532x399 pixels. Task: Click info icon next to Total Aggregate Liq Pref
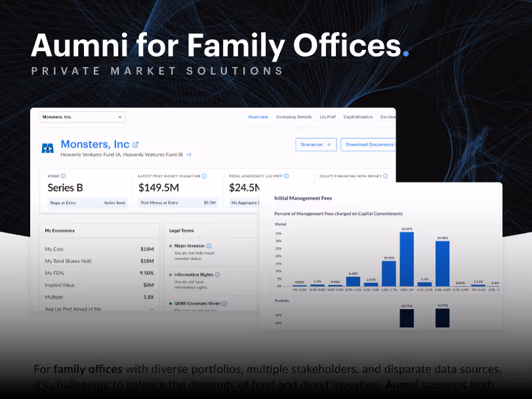coord(286,176)
